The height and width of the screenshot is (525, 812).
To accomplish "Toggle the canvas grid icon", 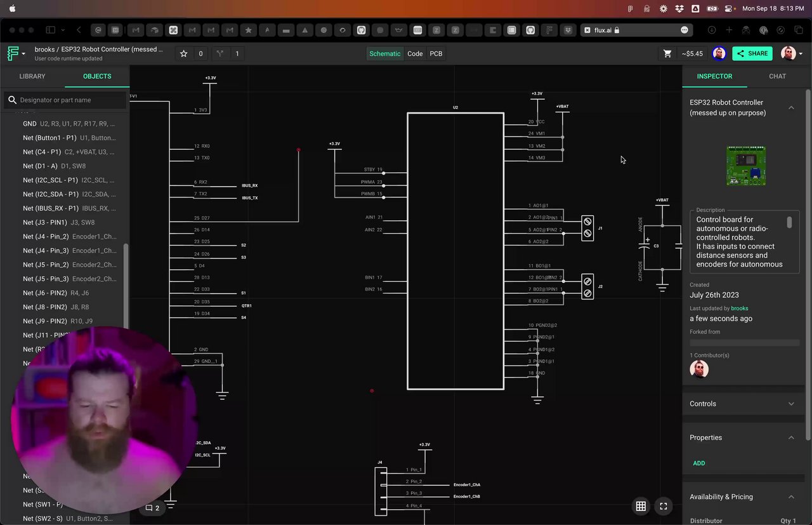I will point(641,506).
